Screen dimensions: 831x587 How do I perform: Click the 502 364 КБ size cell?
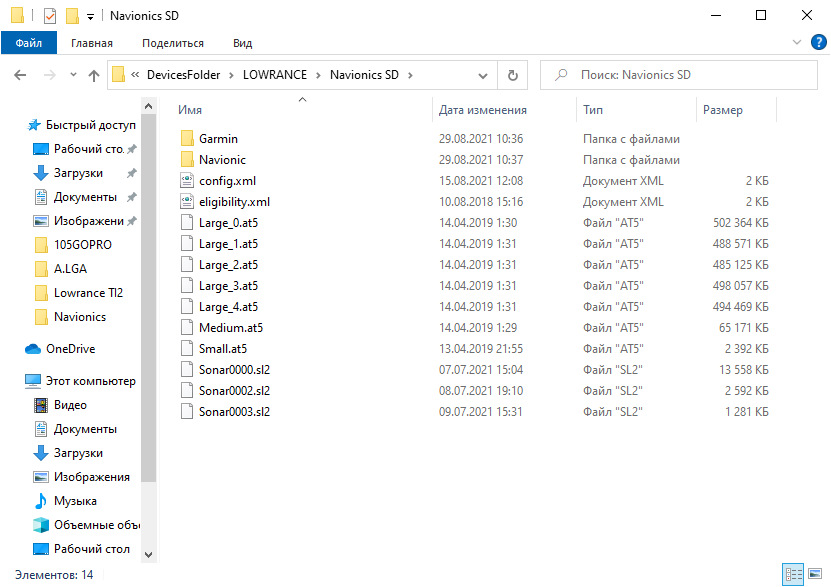740,223
